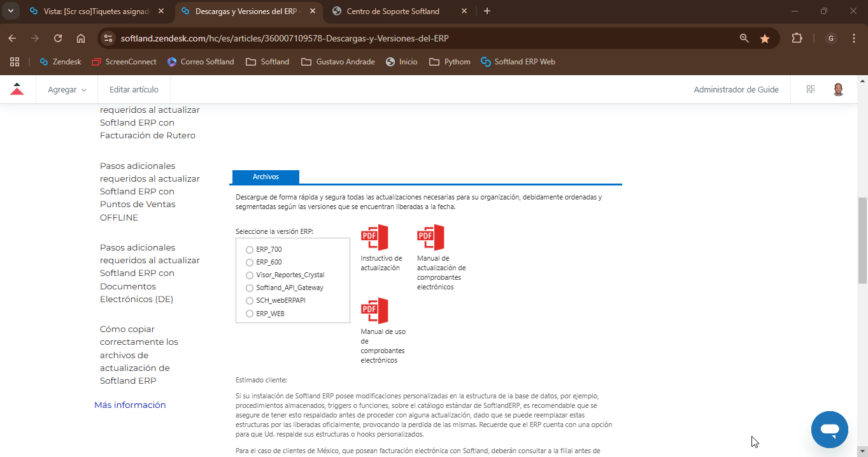The width and height of the screenshot is (868, 457).
Task: Go to the browser home page icon
Action: (81, 38)
